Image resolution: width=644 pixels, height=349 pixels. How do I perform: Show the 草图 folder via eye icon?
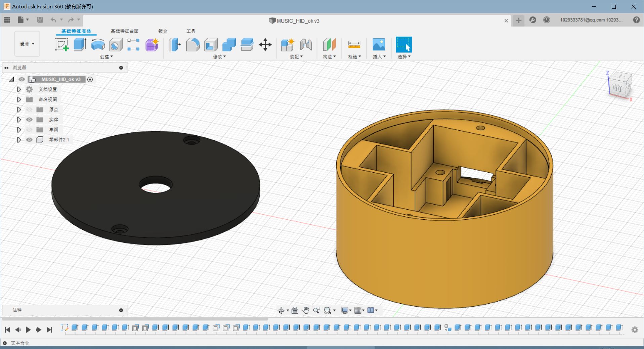[29, 130]
